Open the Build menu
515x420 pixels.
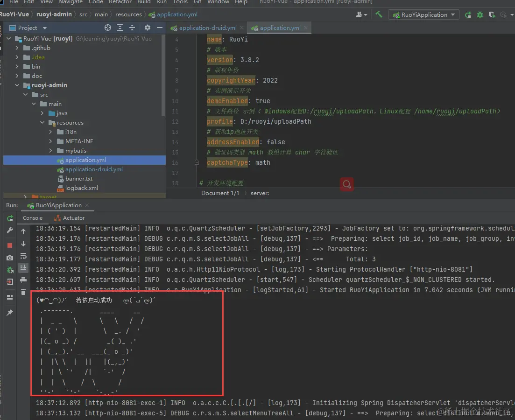pyautogui.click(x=144, y=2)
